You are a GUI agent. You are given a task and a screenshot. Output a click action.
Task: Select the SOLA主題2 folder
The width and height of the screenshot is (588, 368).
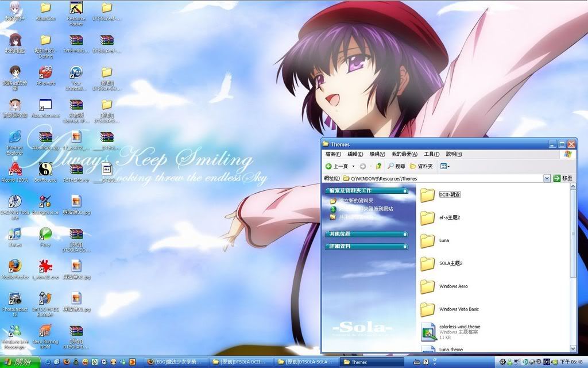(x=442, y=263)
